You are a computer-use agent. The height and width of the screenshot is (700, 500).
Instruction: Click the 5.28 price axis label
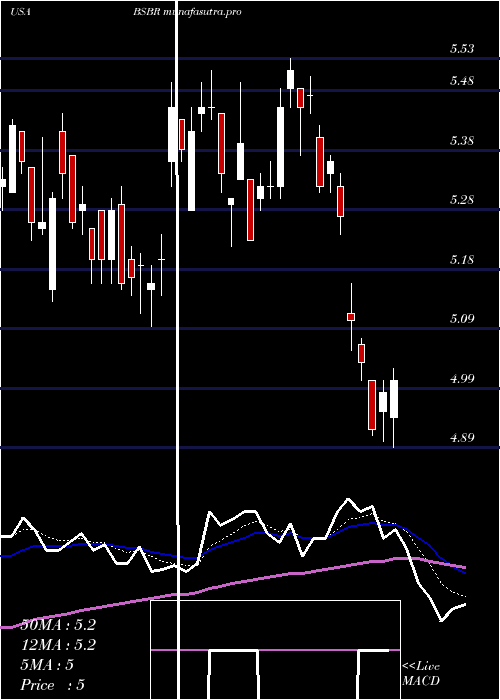click(x=462, y=200)
